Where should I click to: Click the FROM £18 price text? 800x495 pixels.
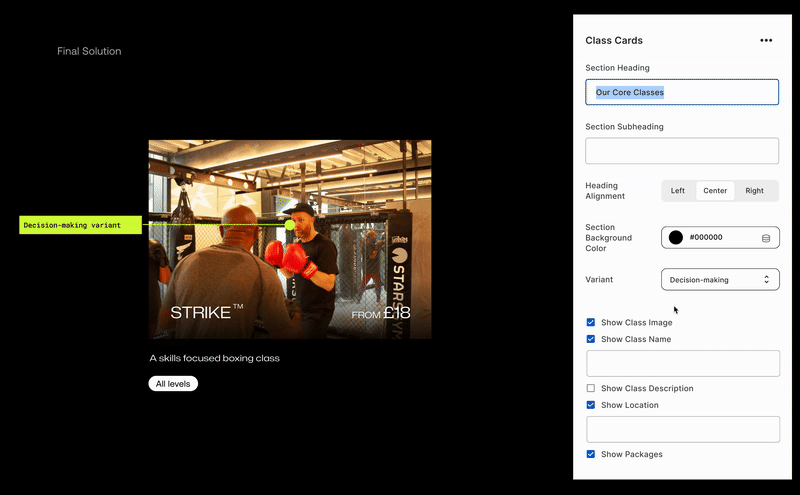pyautogui.click(x=381, y=313)
